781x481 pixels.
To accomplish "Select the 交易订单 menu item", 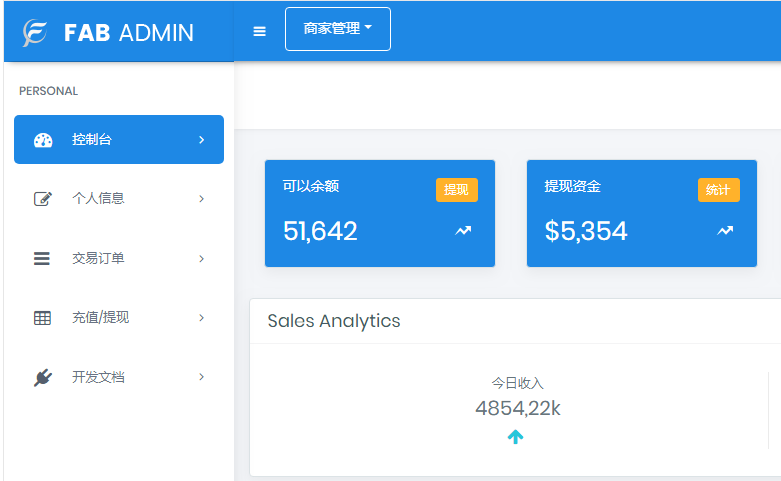I will pos(98,259).
